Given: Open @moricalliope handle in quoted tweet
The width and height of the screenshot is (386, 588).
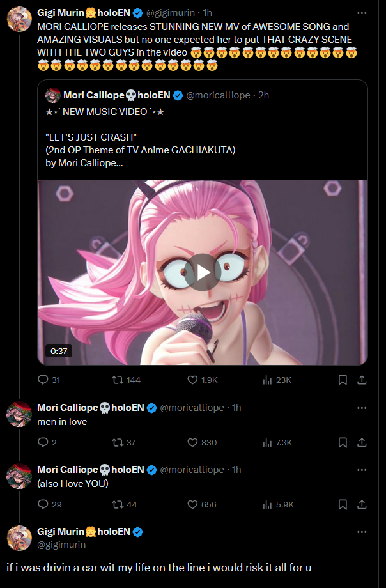Looking at the screenshot, I should click(x=218, y=95).
